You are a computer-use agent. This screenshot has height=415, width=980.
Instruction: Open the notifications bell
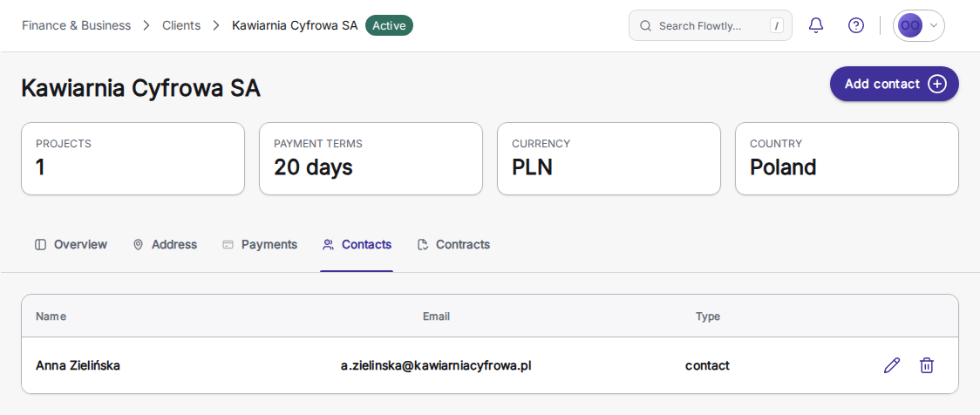click(815, 25)
